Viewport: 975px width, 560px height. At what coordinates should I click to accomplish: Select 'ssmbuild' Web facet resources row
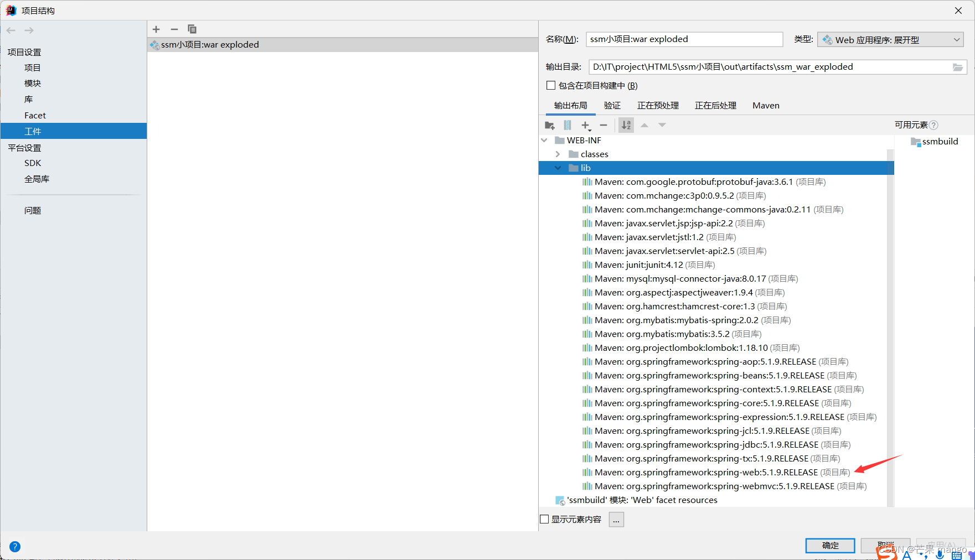(x=636, y=500)
